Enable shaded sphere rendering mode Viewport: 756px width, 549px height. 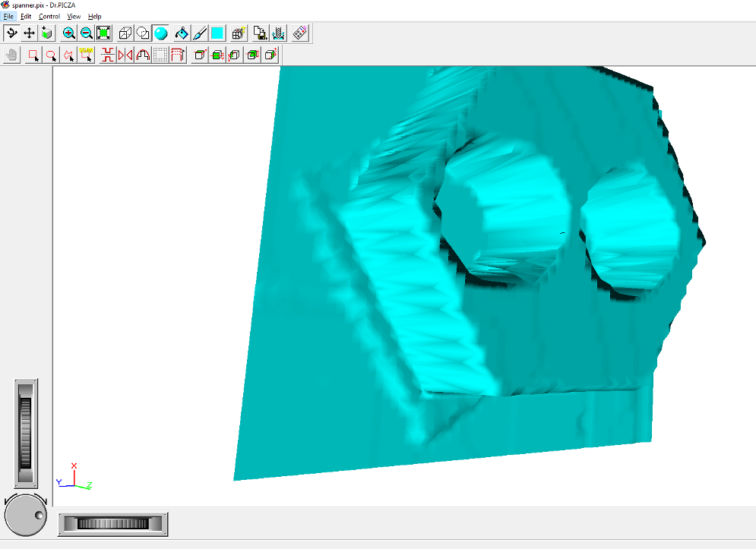coord(160,33)
